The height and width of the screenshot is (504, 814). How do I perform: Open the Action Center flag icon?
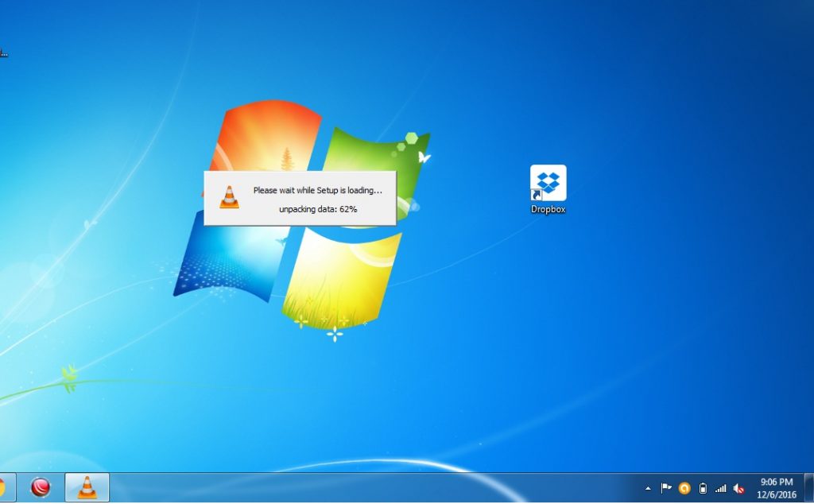point(665,488)
